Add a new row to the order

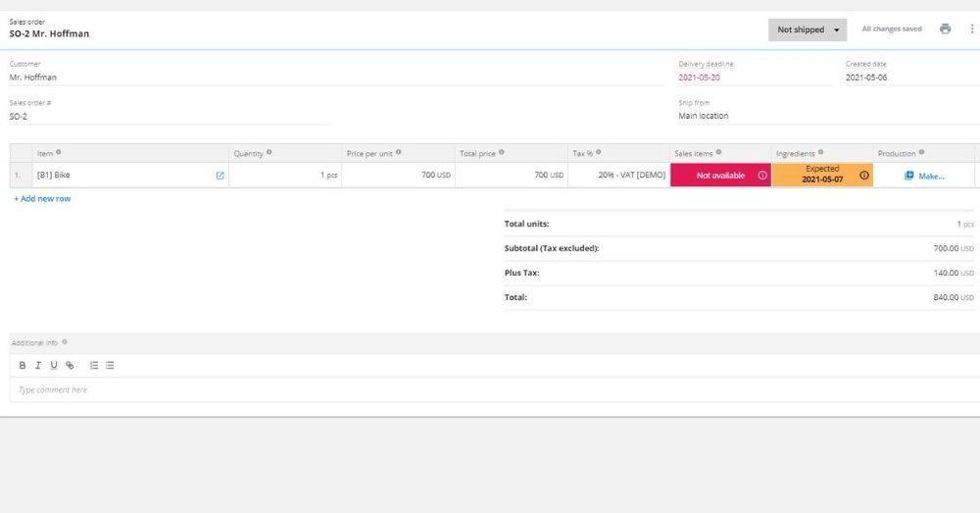42,198
